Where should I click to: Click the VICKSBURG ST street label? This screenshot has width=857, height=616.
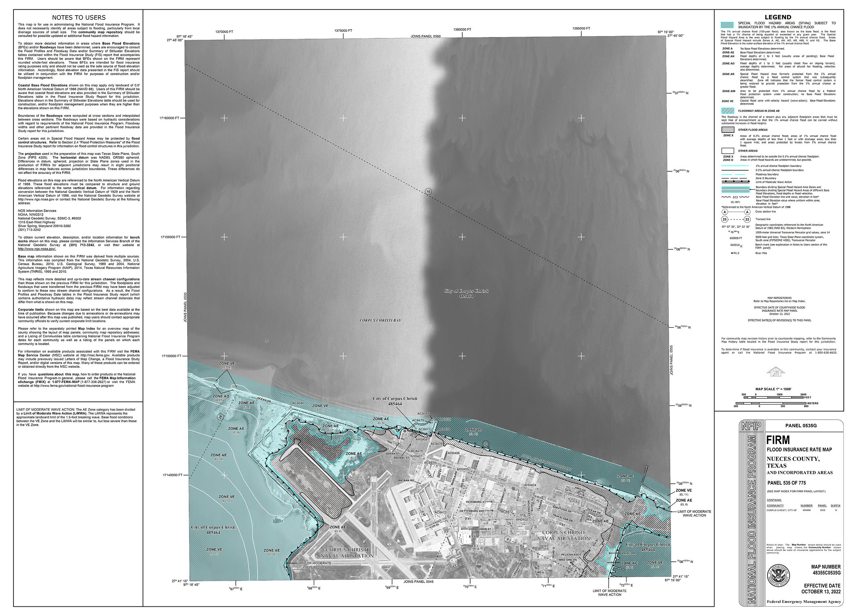475,502
